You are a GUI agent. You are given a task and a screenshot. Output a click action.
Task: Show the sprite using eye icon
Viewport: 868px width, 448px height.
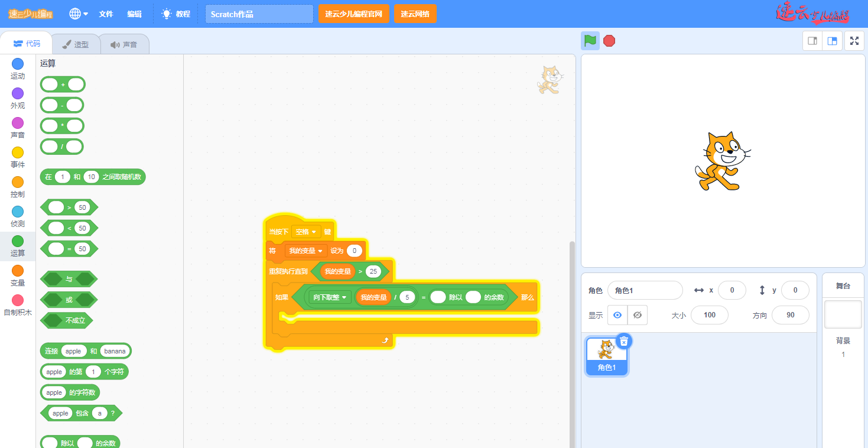point(617,315)
